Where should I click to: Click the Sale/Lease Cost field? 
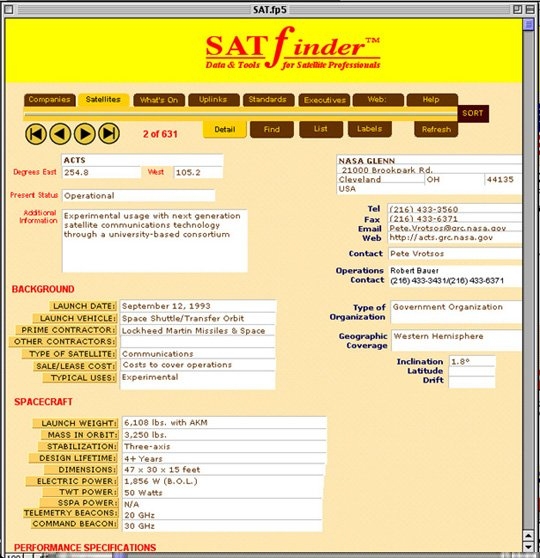198,365
